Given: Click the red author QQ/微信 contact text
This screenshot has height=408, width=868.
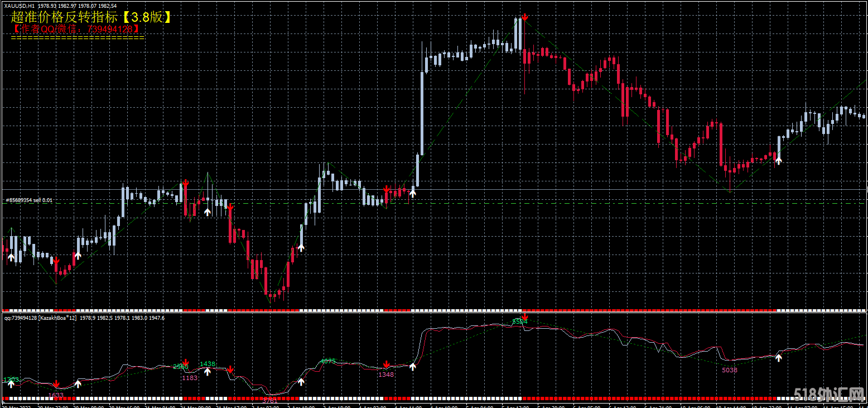Looking at the screenshot, I should coord(75,28).
